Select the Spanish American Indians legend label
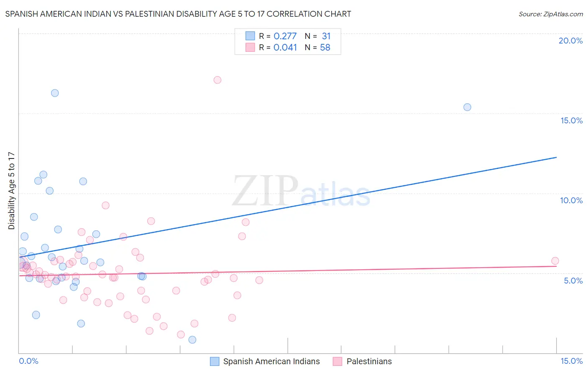 [x=271, y=361]
